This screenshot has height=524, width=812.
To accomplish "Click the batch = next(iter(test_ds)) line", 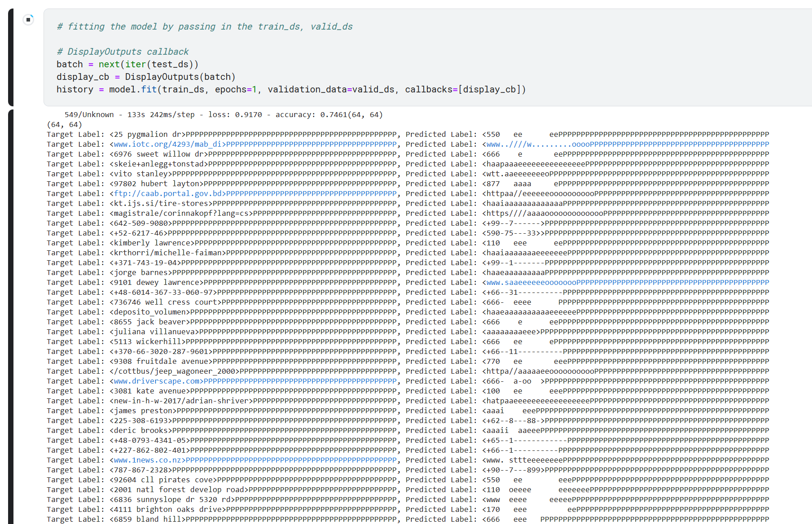I will coord(127,64).
